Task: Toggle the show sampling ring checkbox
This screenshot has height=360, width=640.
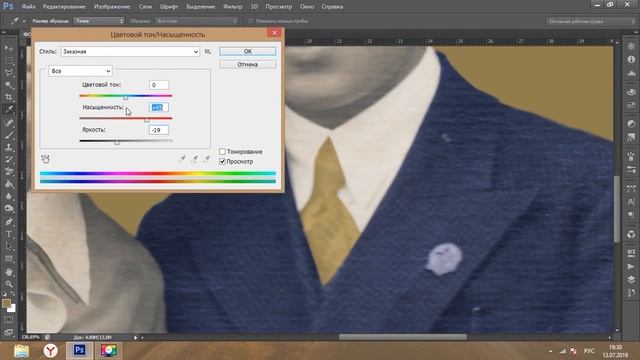Action: (x=251, y=21)
